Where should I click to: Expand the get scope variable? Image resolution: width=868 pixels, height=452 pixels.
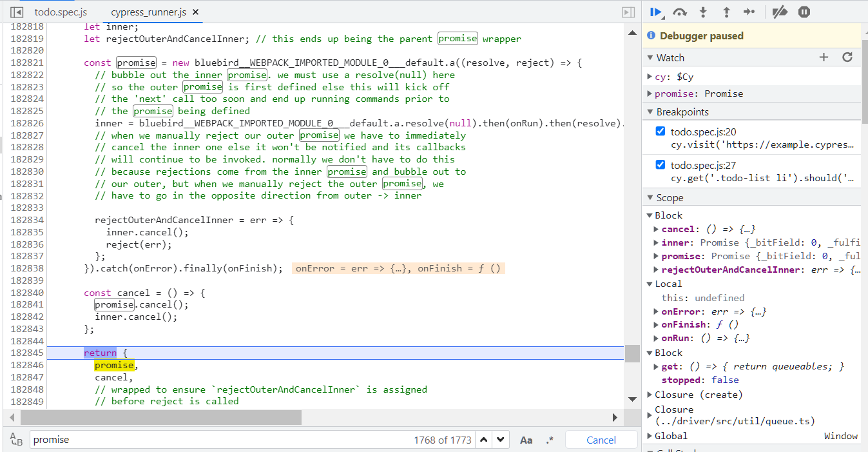click(x=656, y=366)
